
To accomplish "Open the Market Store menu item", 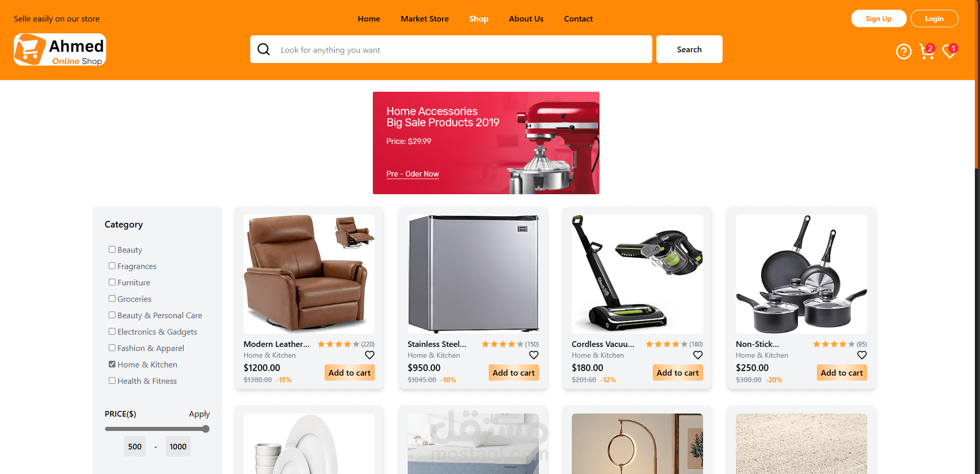I will click(x=425, y=19).
